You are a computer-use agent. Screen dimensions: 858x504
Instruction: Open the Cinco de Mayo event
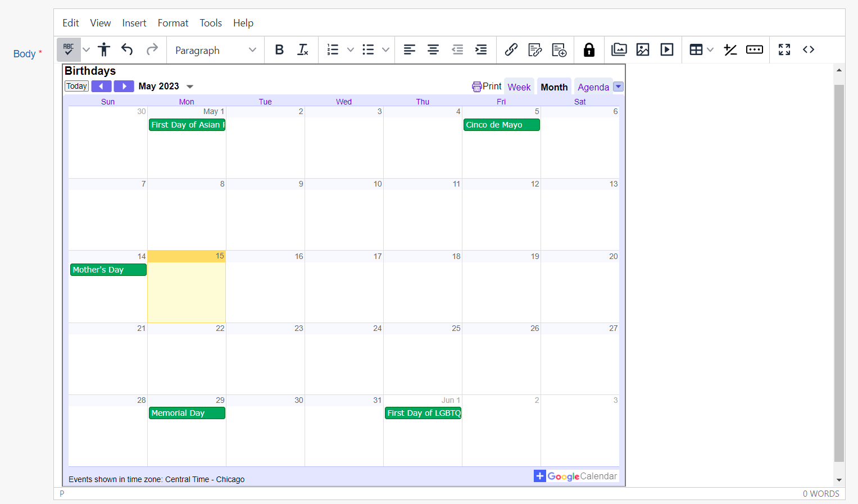click(x=501, y=125)
